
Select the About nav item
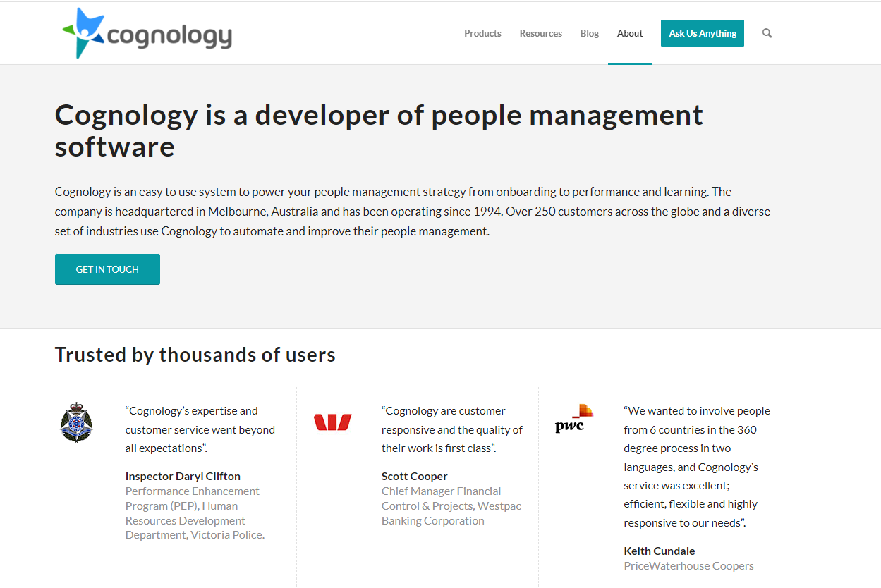pos(629,33)
